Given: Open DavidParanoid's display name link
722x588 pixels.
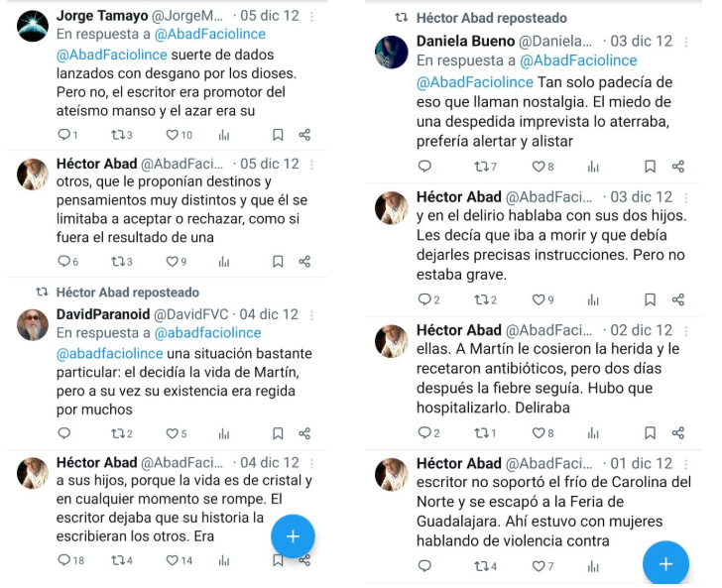Looking at the screenshot, I should (x=98, y=314).
